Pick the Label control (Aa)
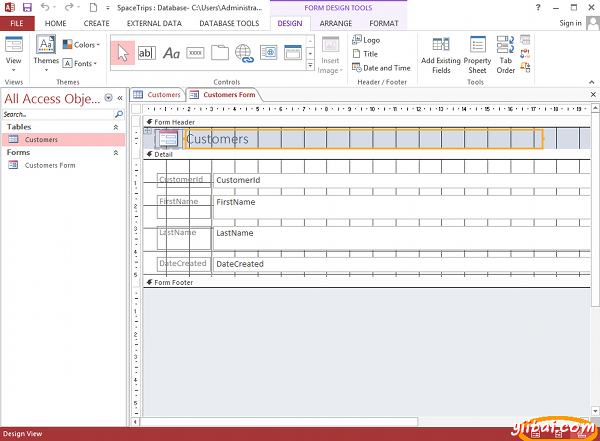 point(171,53)
